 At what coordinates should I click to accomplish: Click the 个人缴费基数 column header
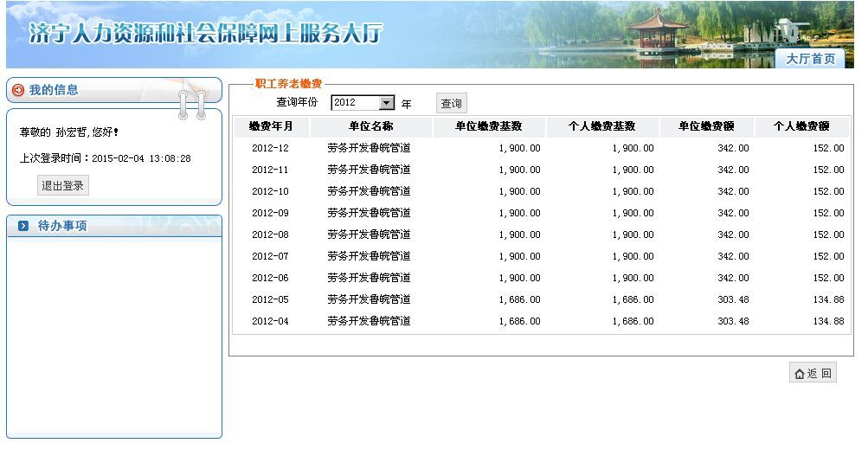click(x=601, y=126)
